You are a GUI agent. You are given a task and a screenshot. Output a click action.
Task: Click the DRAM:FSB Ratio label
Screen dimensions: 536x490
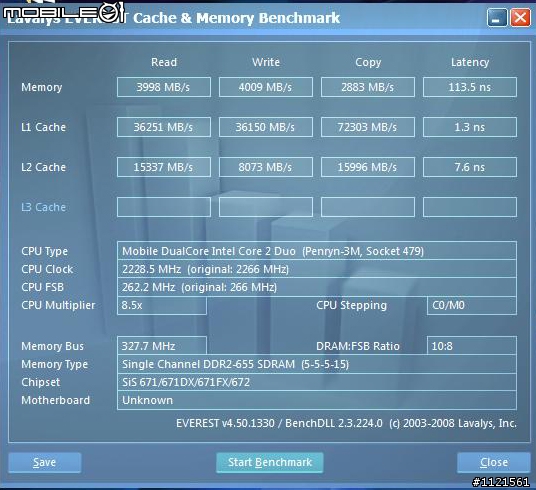[358, 346]
